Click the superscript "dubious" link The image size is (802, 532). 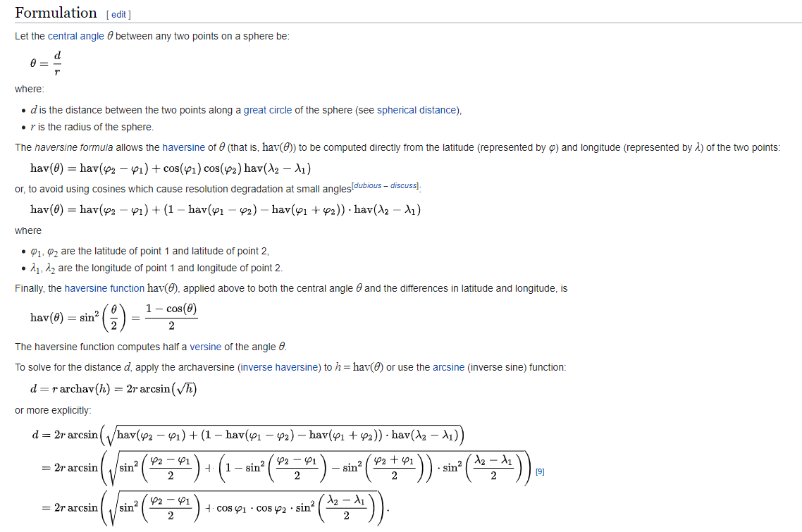click(x=369, y=185)
